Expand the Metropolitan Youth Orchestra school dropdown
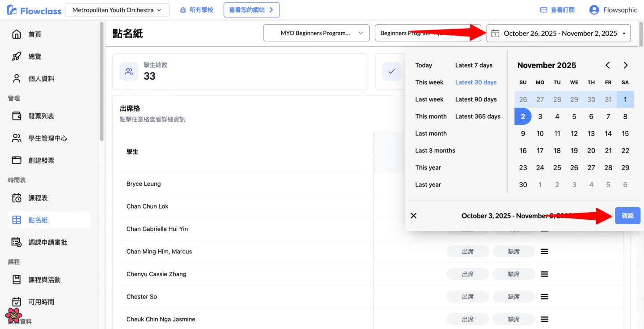The image size is (644, 329). pos(117,10)
